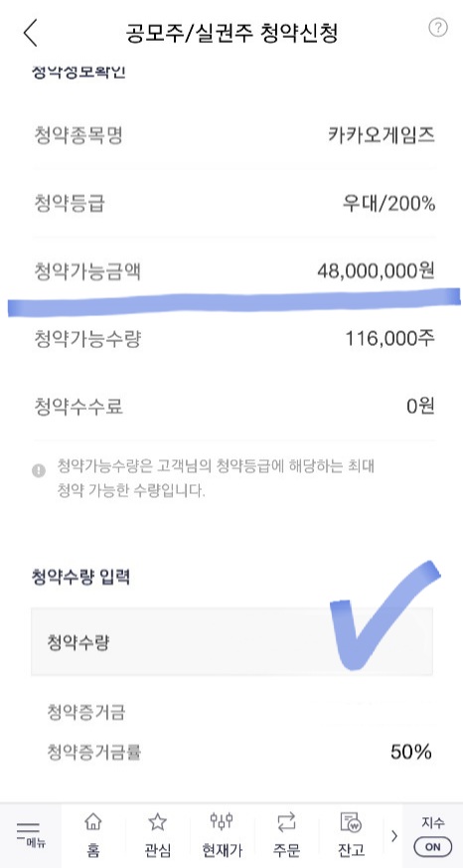Viewport: 463px width, 868px height.
Task: Click the 청약수량 input field
Action: click(231, 641)
